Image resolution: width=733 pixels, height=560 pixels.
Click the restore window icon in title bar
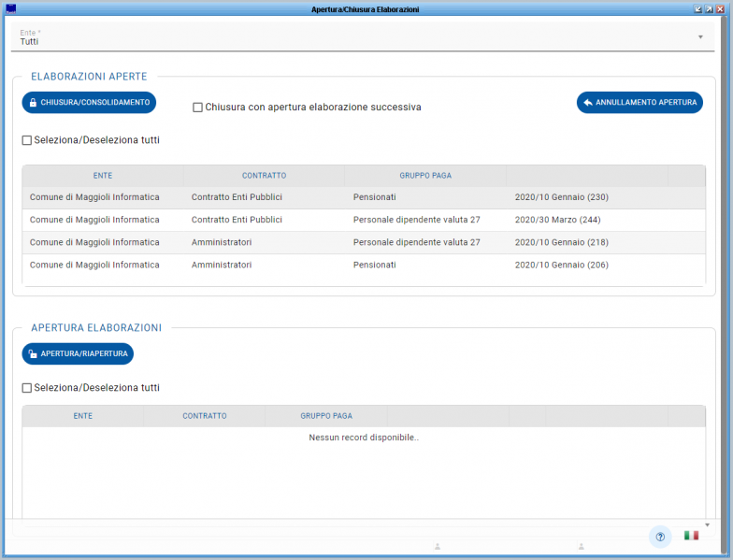(x=709, y=8)
